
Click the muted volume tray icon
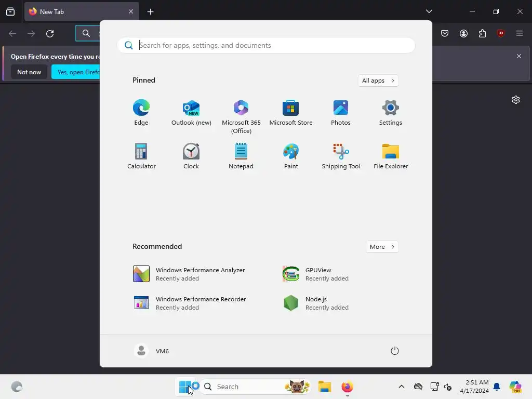point(448,387)
